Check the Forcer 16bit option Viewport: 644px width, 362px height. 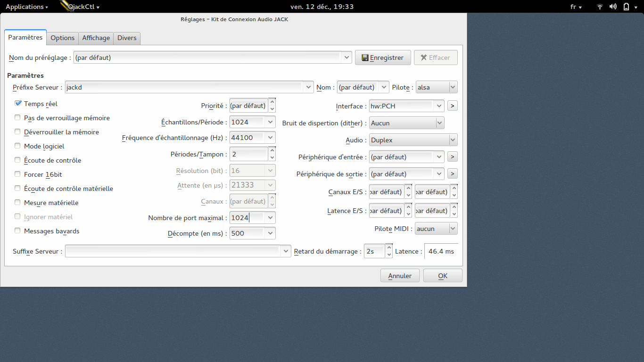tap(18, 174)
